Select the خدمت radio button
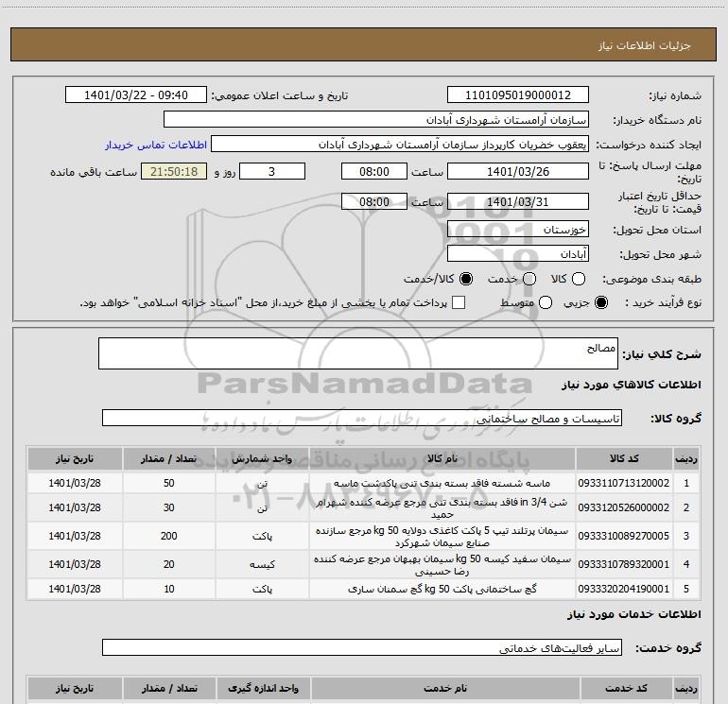Viewport: 728px width, 704px height. click(x=529, y=279)
